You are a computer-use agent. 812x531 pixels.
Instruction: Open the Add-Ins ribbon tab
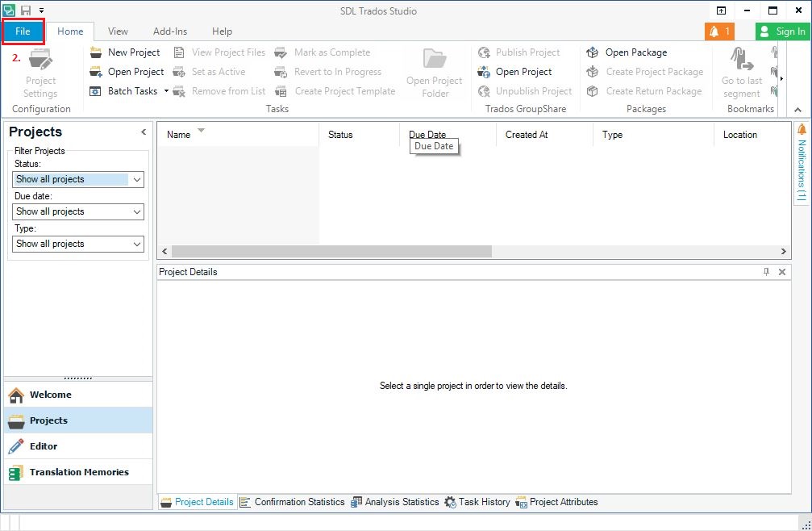(x=170, y=31)
